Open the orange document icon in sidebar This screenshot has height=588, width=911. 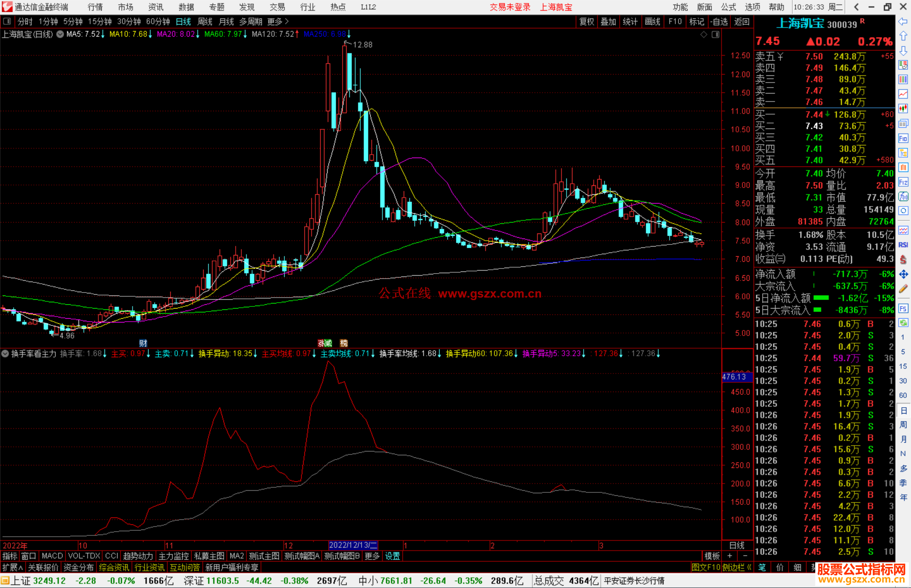coord(903,167)
